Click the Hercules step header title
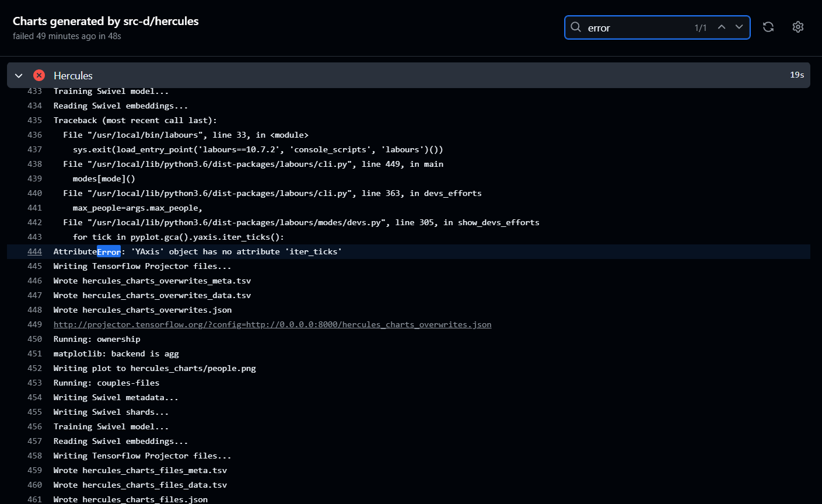 point(73,76)
